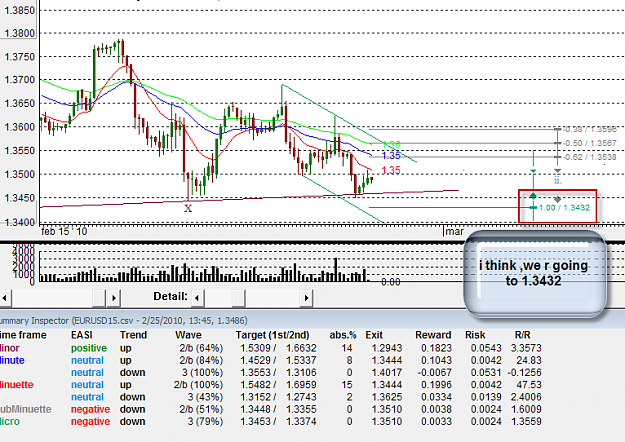Click the 24.83 R/R value
Viewport: 625px width, 442px height.
(x=529, y=361)
